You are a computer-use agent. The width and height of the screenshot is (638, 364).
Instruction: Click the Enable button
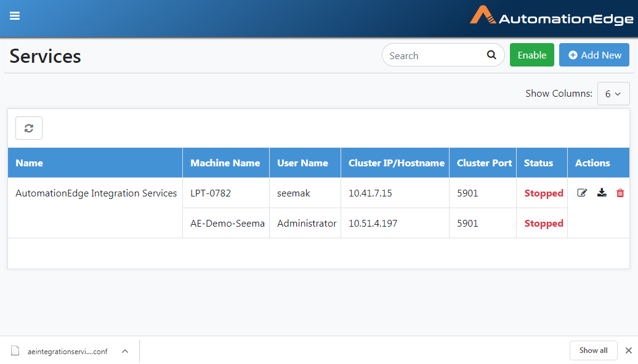point(532,55)
